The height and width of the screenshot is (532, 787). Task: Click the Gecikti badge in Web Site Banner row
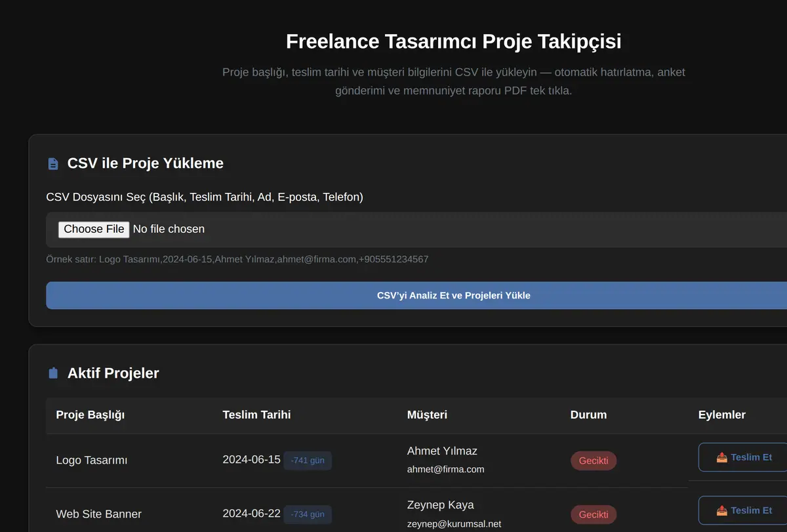[594, 514]
